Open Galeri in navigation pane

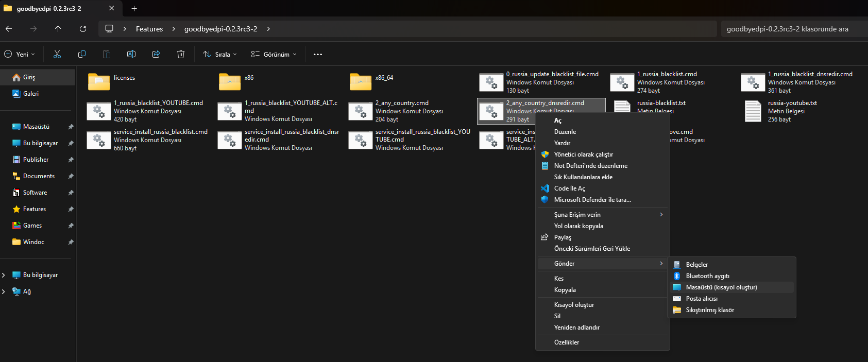(38, 94)
